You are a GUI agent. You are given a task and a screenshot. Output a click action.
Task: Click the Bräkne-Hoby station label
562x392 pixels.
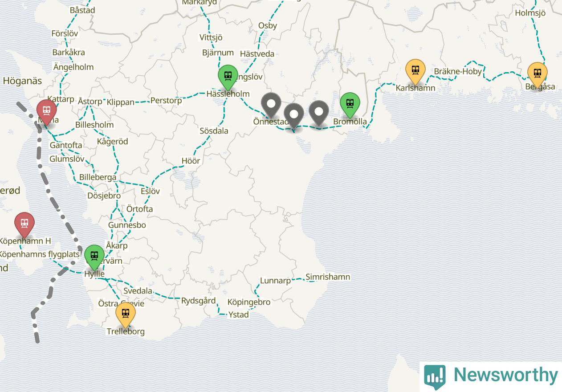pyautogui.click(x=458, y=71)
